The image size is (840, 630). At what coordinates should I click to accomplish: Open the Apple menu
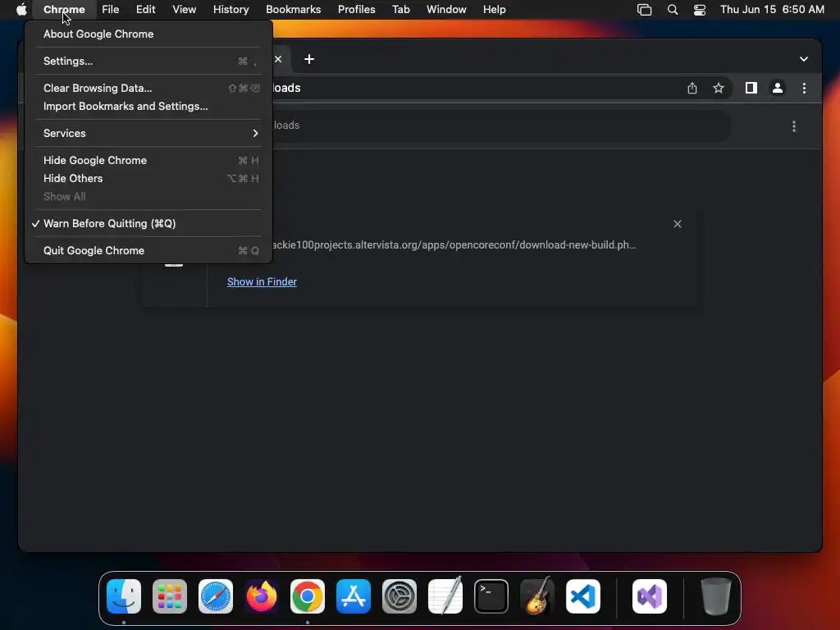pos(21,9)
